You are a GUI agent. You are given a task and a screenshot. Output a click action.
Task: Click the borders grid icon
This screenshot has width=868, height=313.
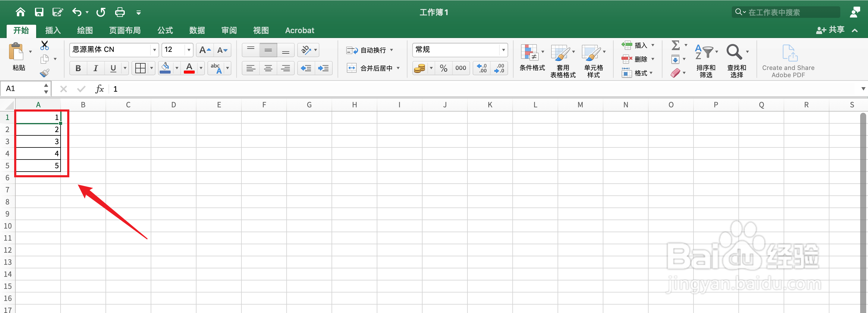coord(140,68)
